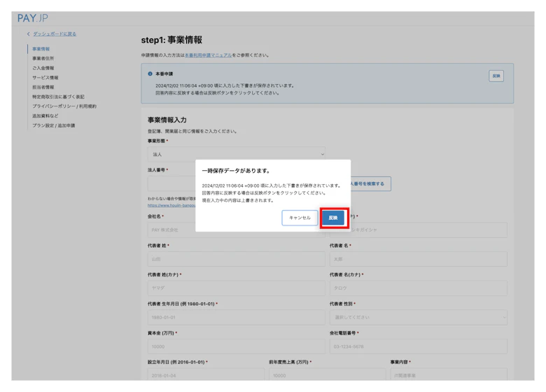Click the blue 反映 button in the dialog
Viewport: 546px width, 392px height.
tap(333, 218)
